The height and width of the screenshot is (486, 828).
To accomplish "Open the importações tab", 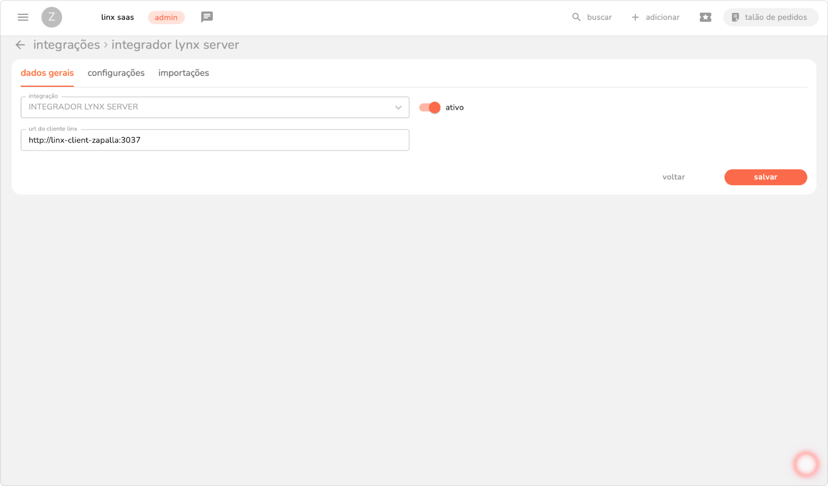I will click(x=183, y=73).
